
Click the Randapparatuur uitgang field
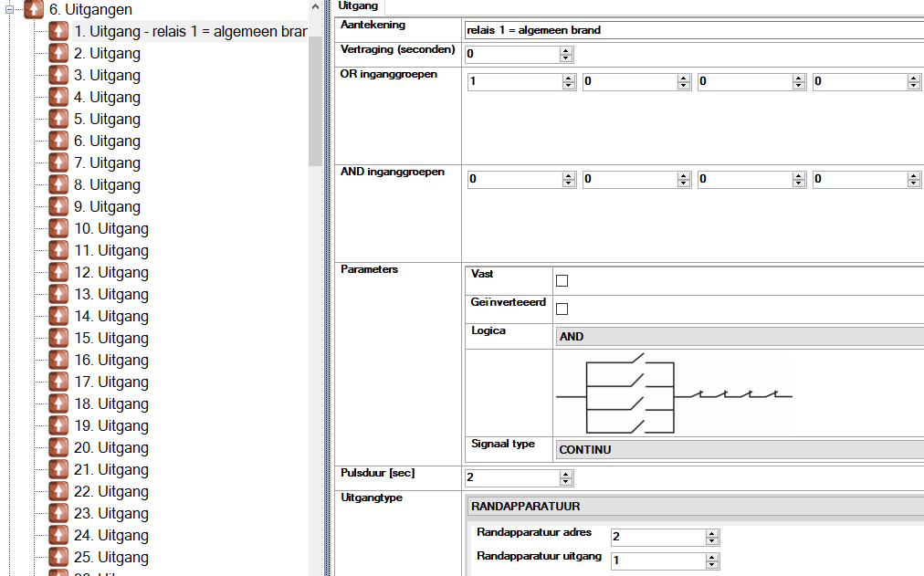(658, 560)
